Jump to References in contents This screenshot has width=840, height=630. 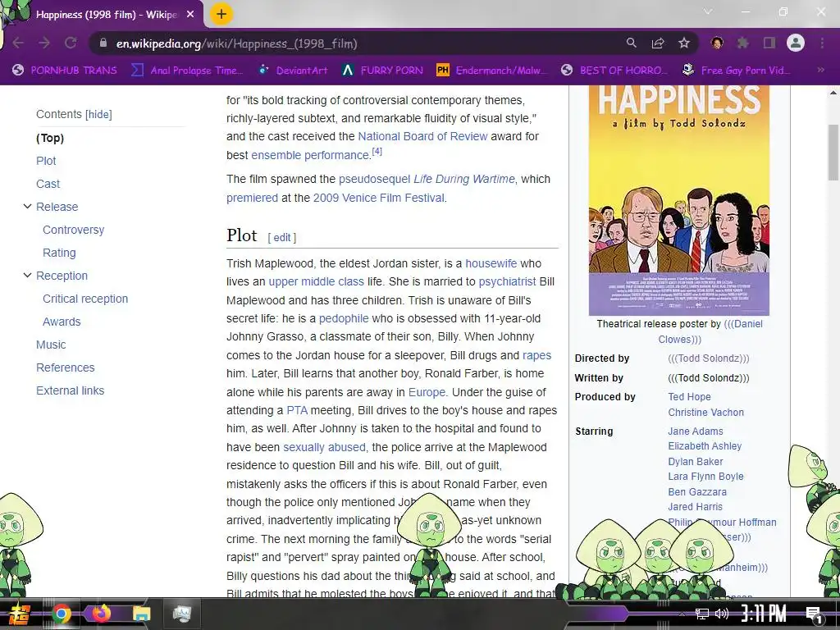(x=66, y=368)
